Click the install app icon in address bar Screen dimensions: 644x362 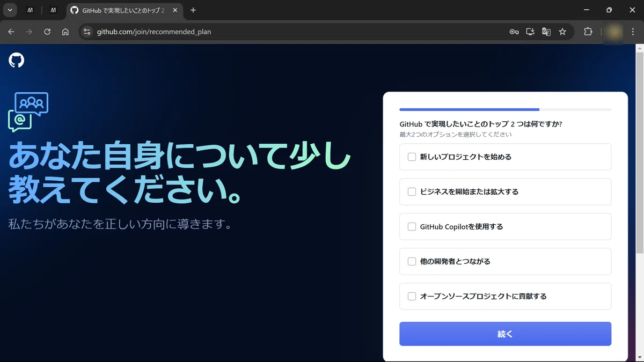(530, 32)
